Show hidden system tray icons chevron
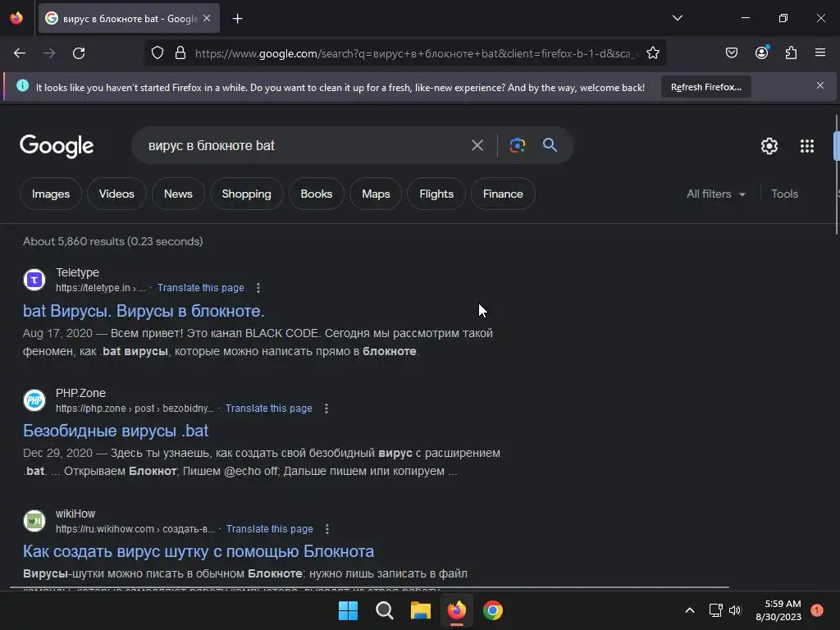This screenshot has width=840, height=630. (x=690, y=610)
